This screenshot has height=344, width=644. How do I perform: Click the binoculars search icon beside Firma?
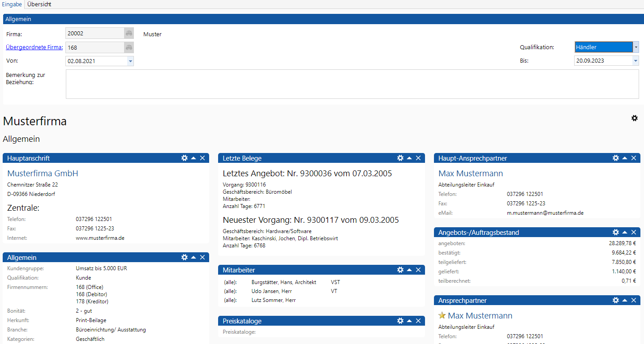coord(129,34)
